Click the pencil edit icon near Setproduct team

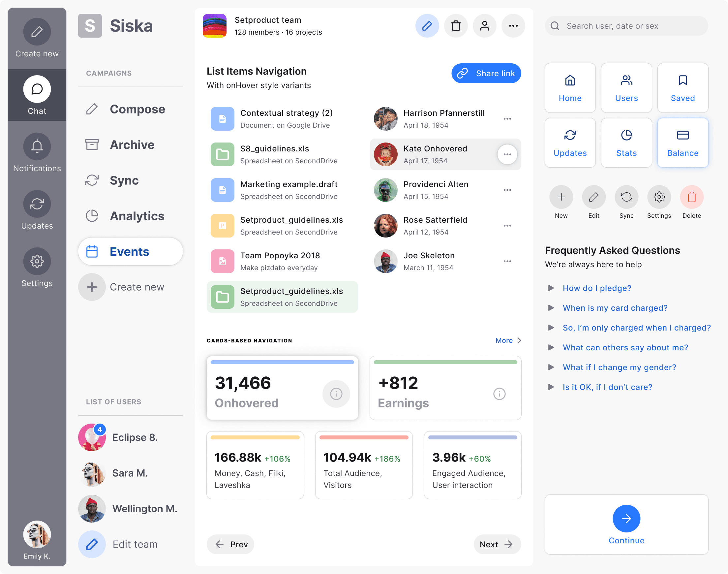(427, 25)
